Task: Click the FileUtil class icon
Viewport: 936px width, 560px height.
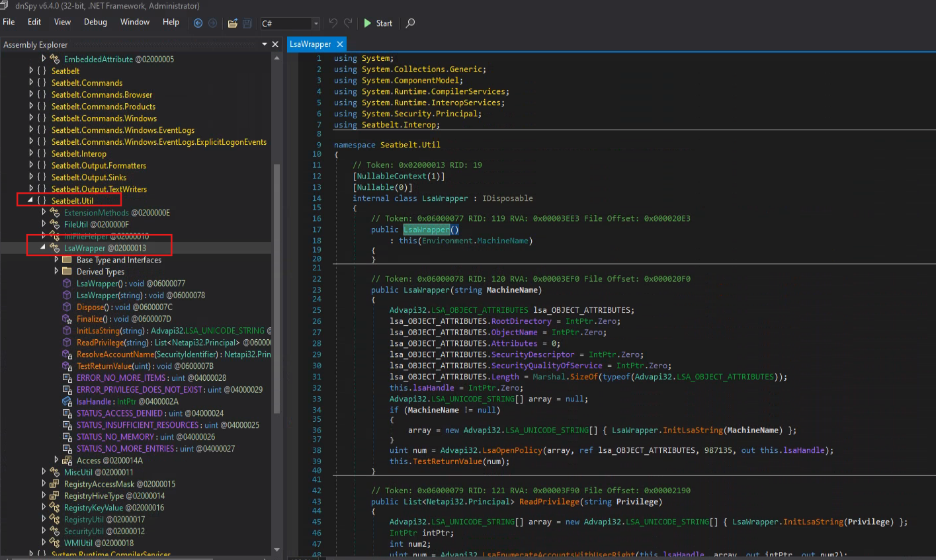Action: [x=55, y=224]
